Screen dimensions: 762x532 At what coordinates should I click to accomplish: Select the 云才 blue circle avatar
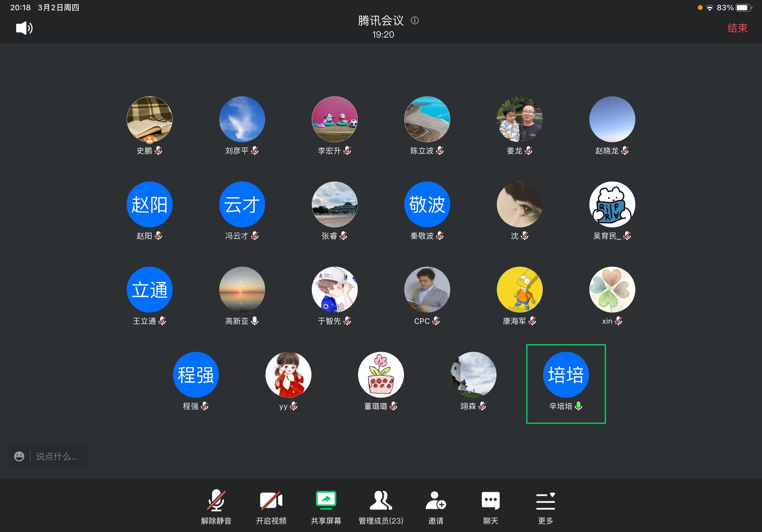[x=242, y=204]
